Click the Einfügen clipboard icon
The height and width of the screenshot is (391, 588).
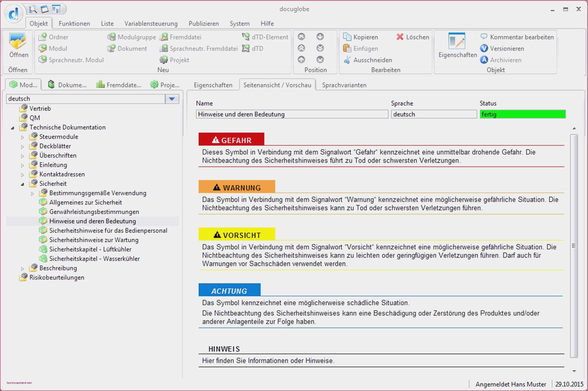(347, 48)
